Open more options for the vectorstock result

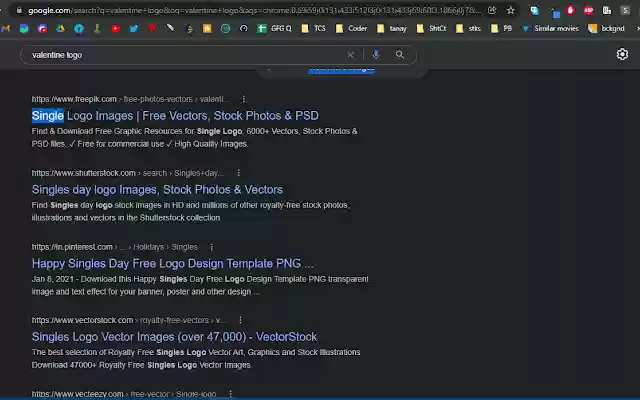pos(240,320)
